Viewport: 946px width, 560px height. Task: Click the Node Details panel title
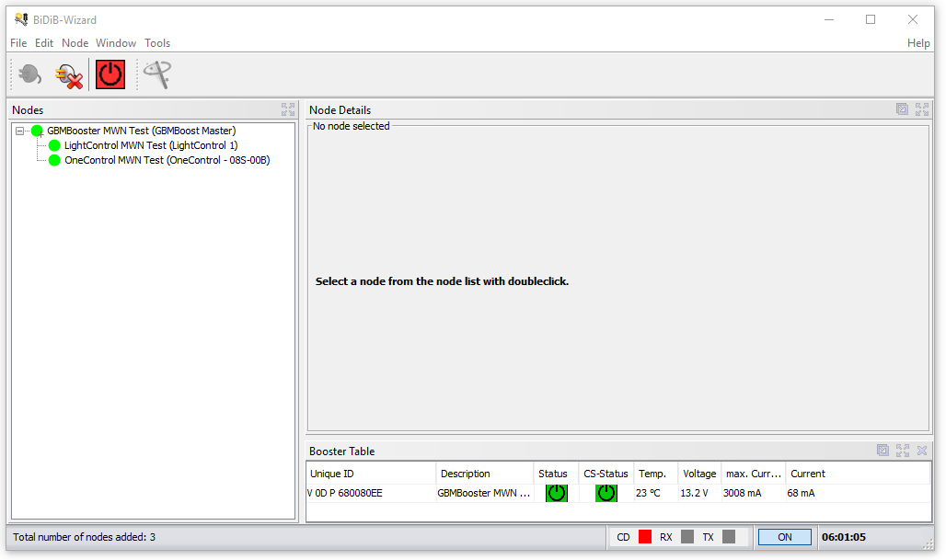click(340, 109)
